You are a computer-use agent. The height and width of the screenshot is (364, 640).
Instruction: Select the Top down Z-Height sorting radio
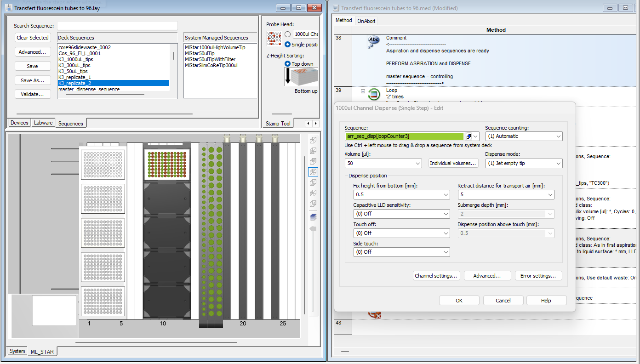pyautogui.click(x=287, y=64)
